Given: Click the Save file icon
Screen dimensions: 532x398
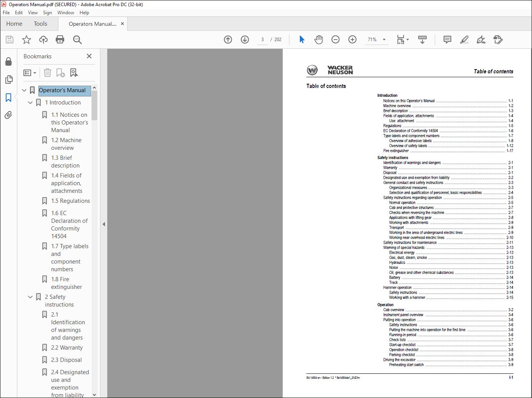Looking at the screenshot, I should pos(10,40).
